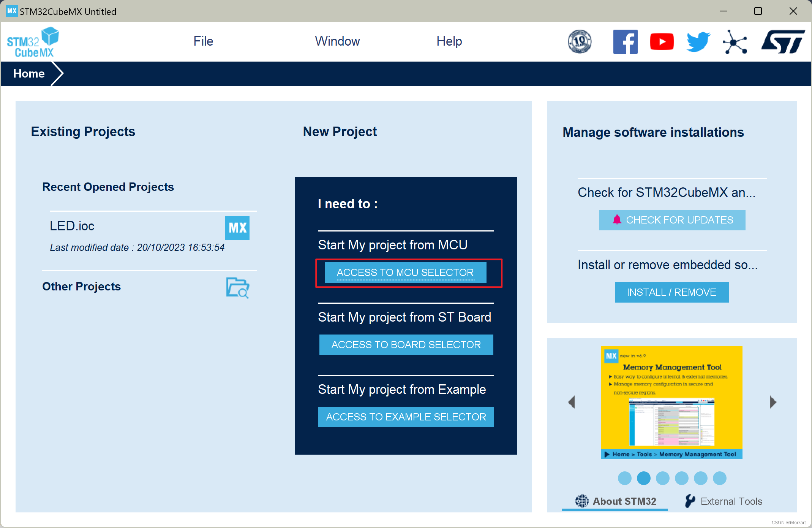Open the Twitter bird icon

point(698,42)
